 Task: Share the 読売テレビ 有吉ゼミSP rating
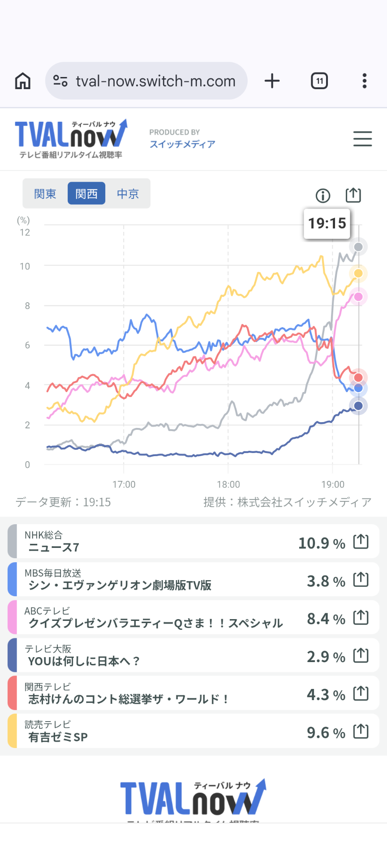(361, 731)
